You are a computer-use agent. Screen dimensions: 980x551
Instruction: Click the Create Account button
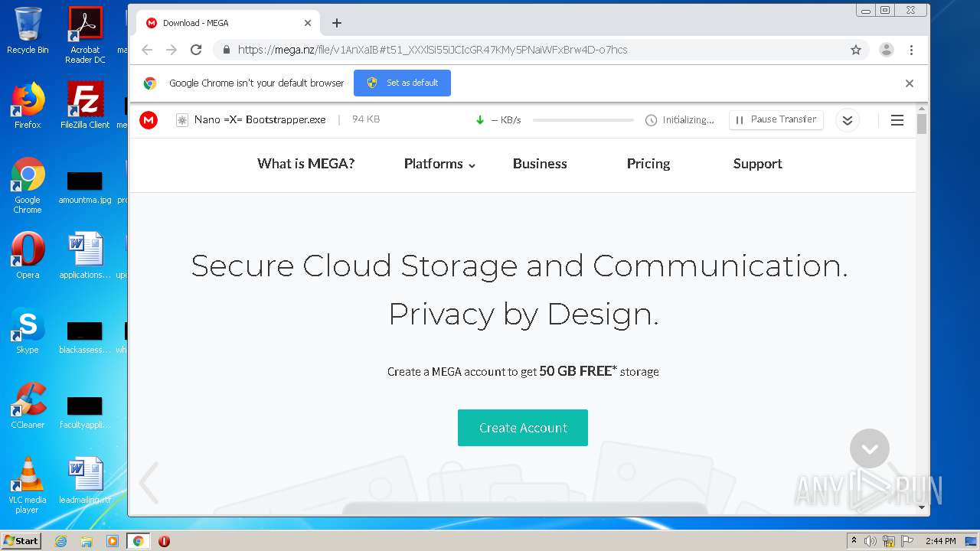pos(523,428)
